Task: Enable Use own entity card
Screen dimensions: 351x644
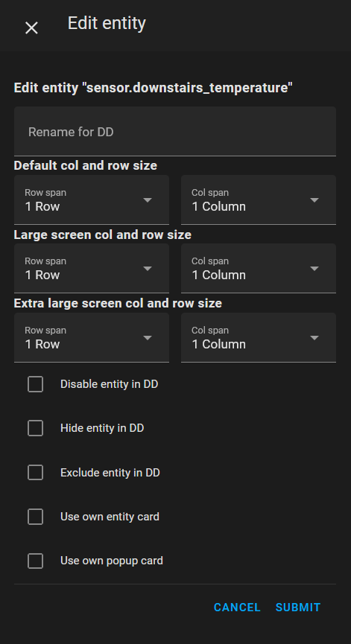Action: [35, 517]
